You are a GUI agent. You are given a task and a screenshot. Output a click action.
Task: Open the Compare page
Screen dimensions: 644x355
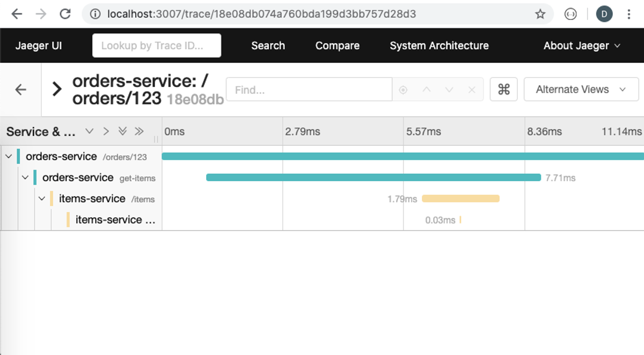click(338, 46)
